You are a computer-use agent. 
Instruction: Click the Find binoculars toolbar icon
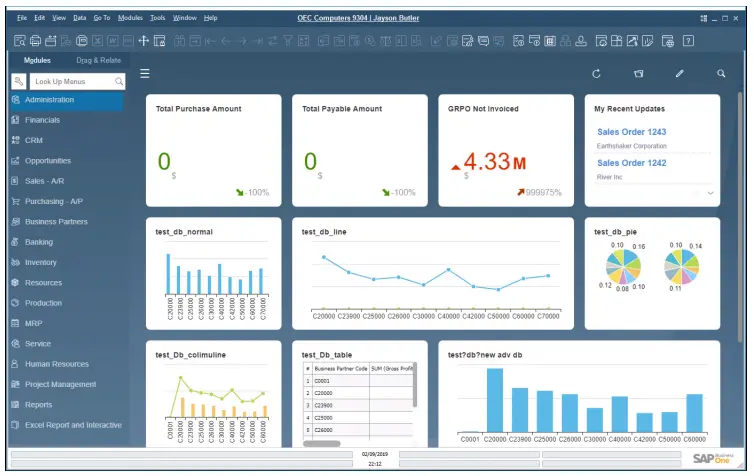(179, 41)
